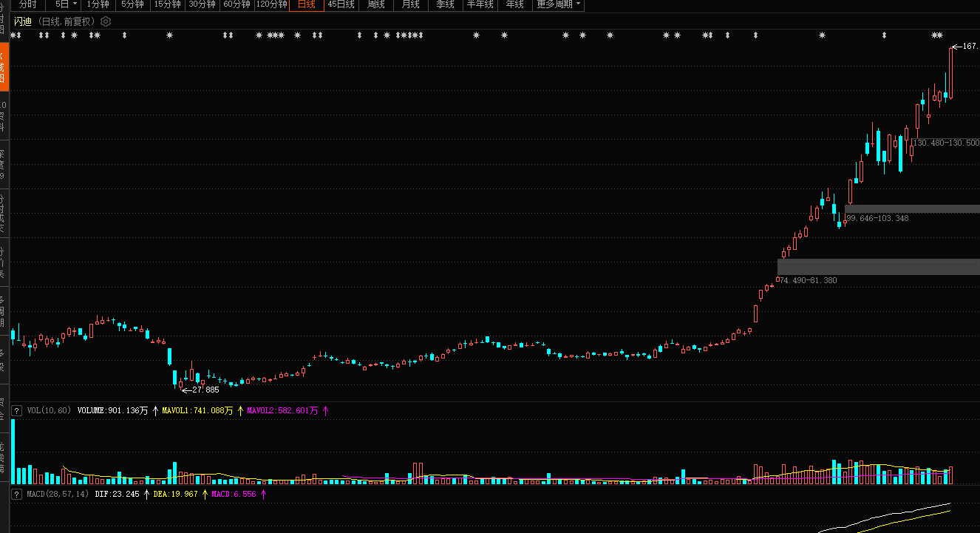The image size is (980, 533).
Task: Click the MAVOL2:582.601万 value
Action: pos(282,410)
